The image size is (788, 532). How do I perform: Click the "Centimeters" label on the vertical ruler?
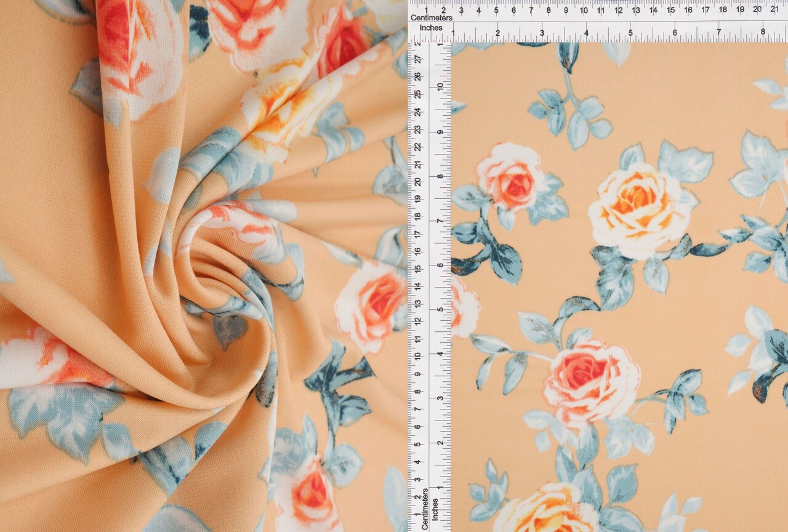(425, 507)
